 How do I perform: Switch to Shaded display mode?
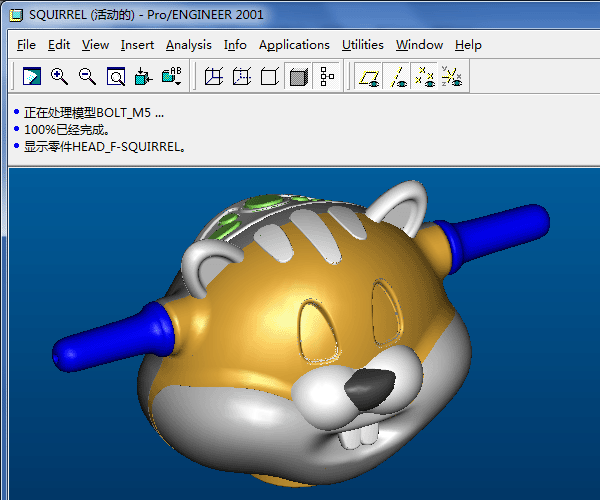tap(298, 76)
